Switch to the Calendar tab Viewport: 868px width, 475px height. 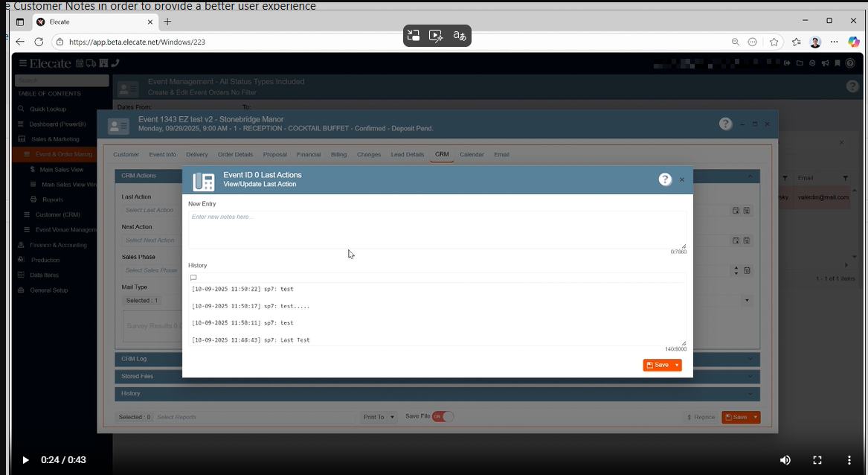[472, 155]
